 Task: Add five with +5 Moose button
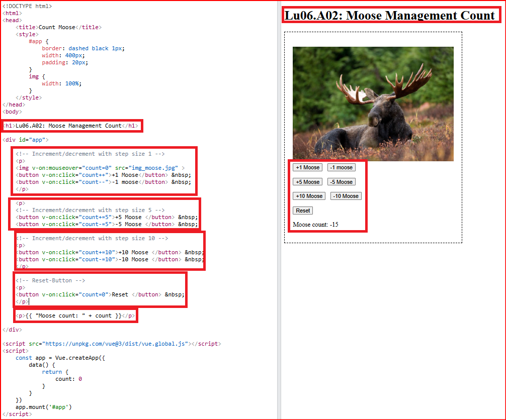tap(307, 182)
